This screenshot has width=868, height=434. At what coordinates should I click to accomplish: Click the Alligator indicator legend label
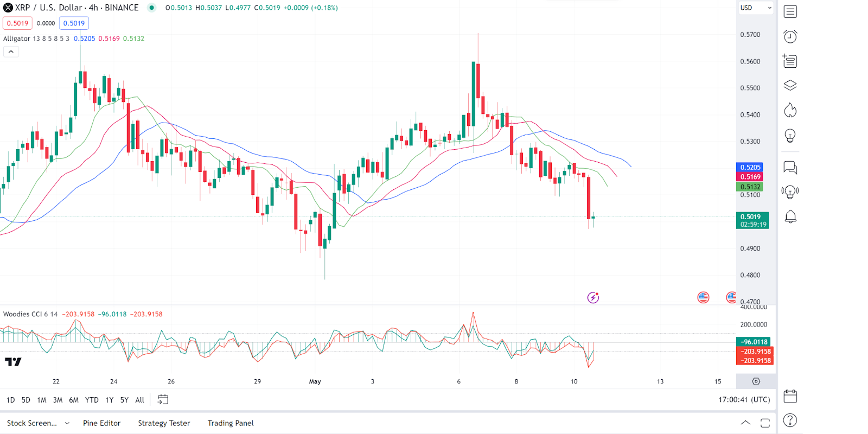[17, 39]
